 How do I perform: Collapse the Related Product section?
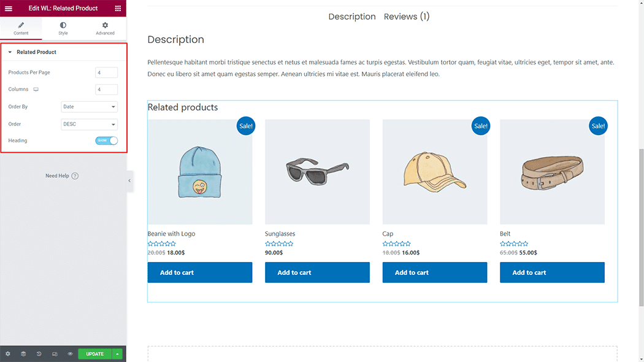(x=10, y=52)
